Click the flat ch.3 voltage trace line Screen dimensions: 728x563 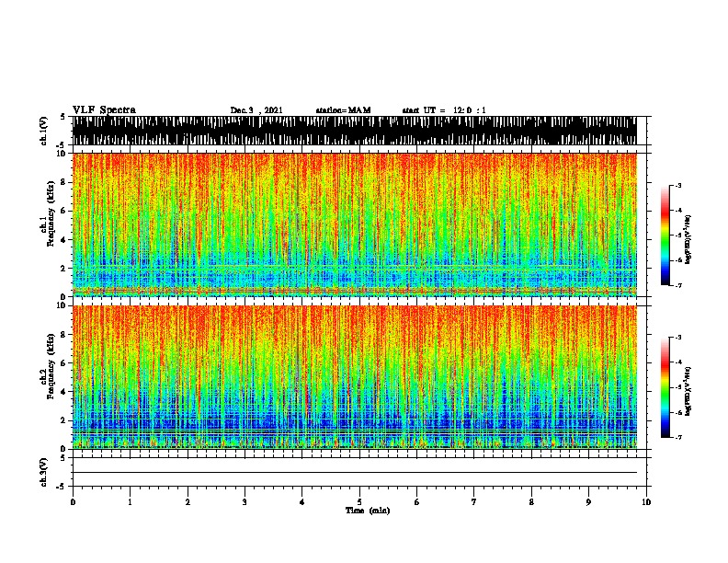354,473
